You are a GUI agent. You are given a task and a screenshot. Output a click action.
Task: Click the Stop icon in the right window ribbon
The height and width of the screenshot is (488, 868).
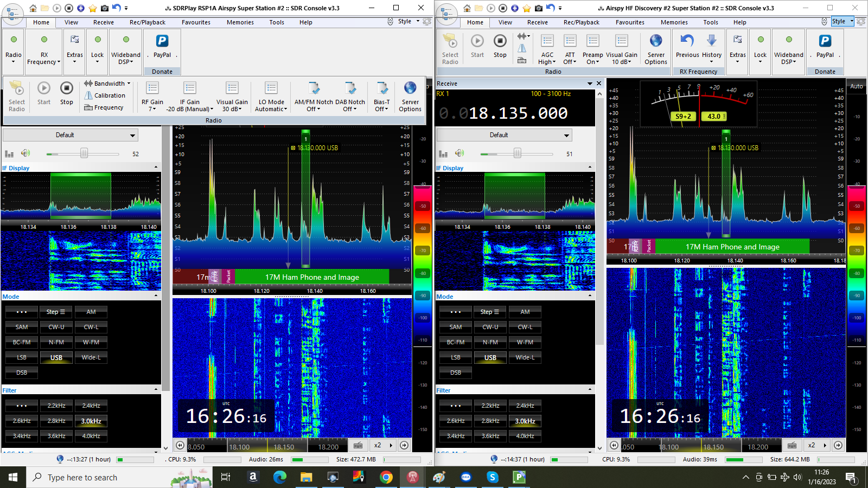500,41
